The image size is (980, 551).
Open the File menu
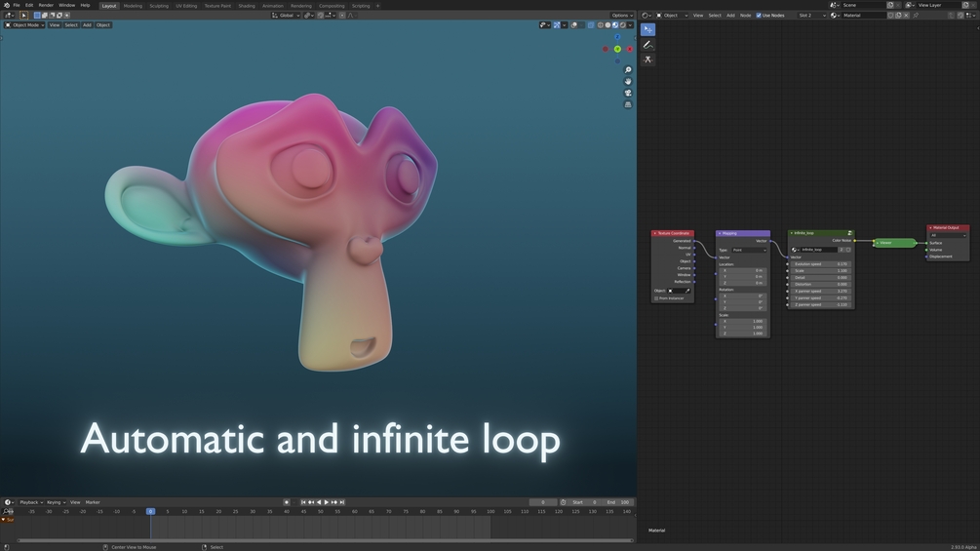coord(17,5)
